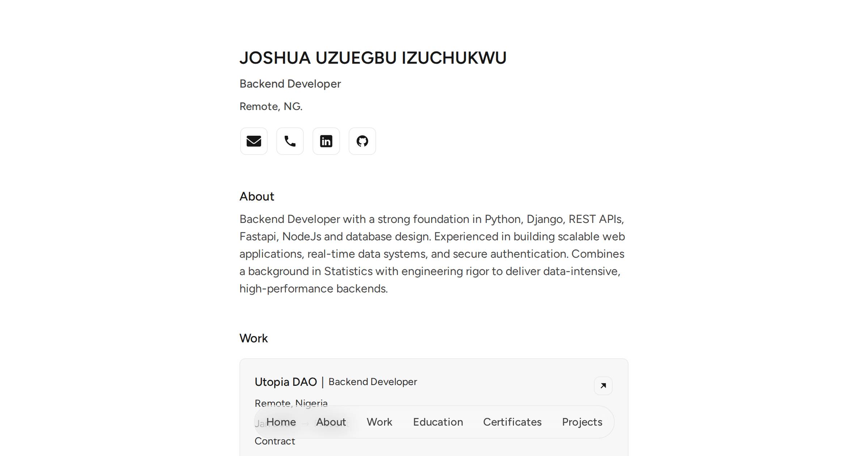Click the JOSHUA UZUEGBU IZUCHUKWU name heading
Image resolution: width=868 pixels, height=456 pixels.
pos(373,57)
